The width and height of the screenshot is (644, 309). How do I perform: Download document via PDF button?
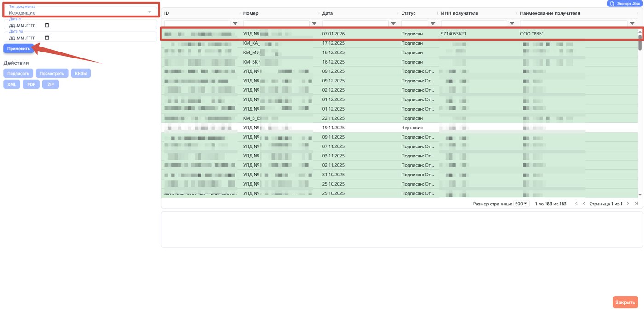tap(31, 85)
